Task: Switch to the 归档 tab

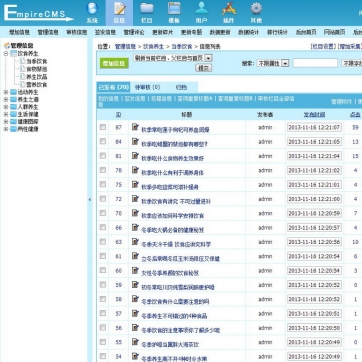Action: (x=181, y=87)
